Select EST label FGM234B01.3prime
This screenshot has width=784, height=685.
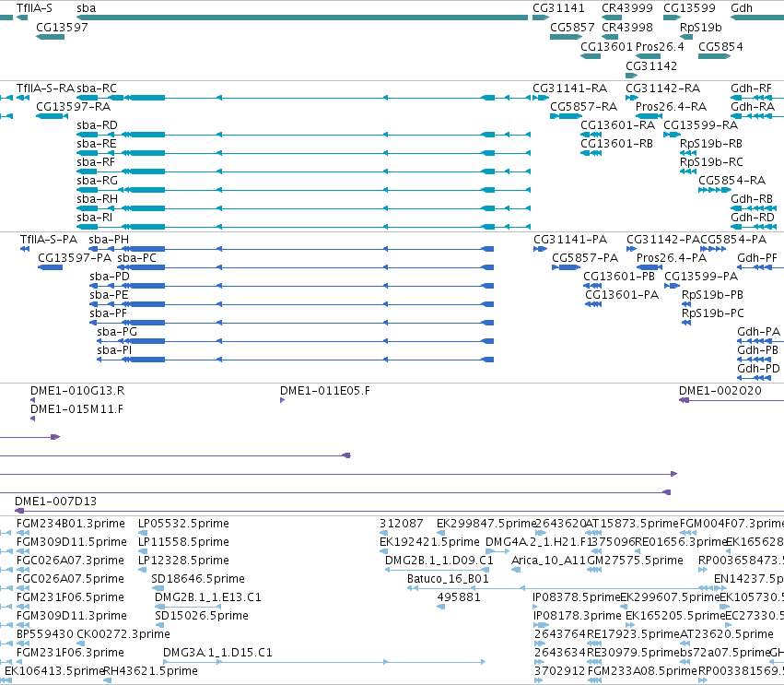pyautogui.click(x=71, y=524)
